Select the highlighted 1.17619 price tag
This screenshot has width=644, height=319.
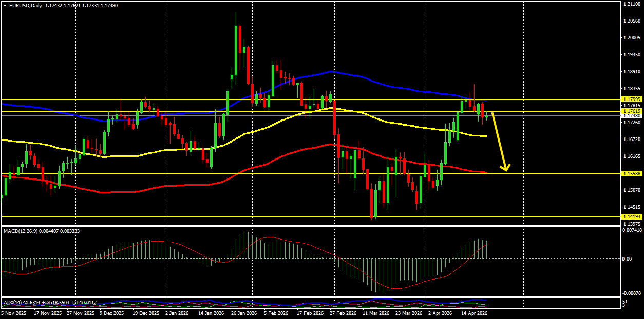[631, 111]
